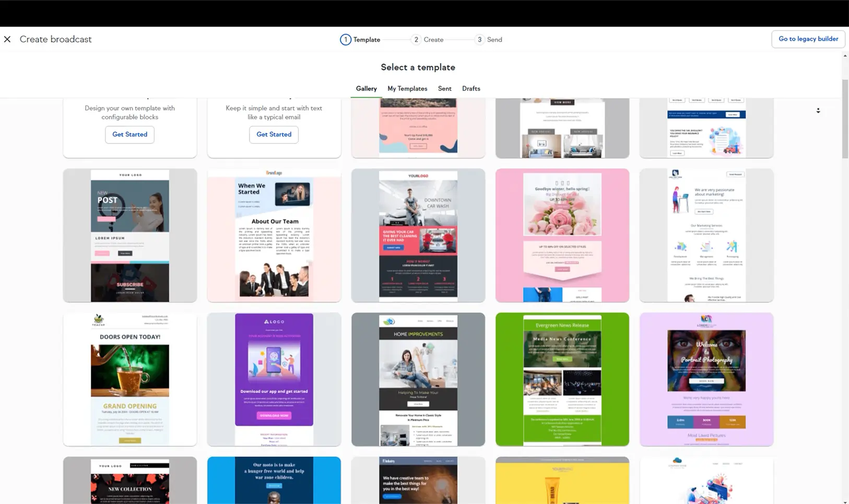Choose the Downtown Car Wash template
Screen dimensions: 849x504
point(418,235)
